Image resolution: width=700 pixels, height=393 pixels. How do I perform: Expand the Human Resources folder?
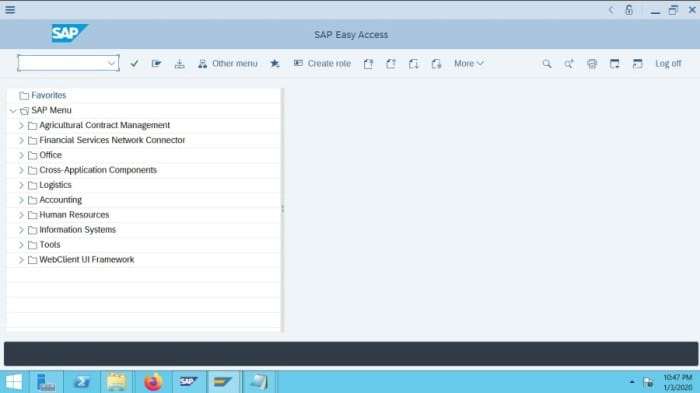click(21, 215)
